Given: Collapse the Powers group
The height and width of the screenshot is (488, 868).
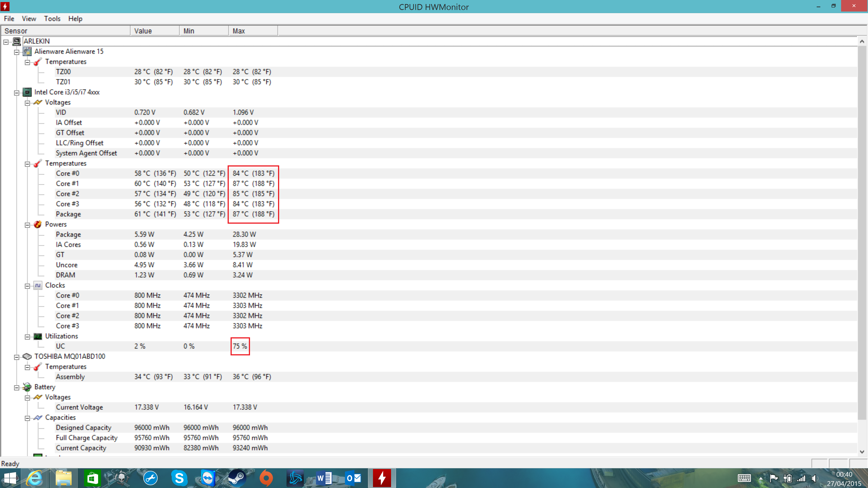Looking at the screenshot, I should point(27,225).
